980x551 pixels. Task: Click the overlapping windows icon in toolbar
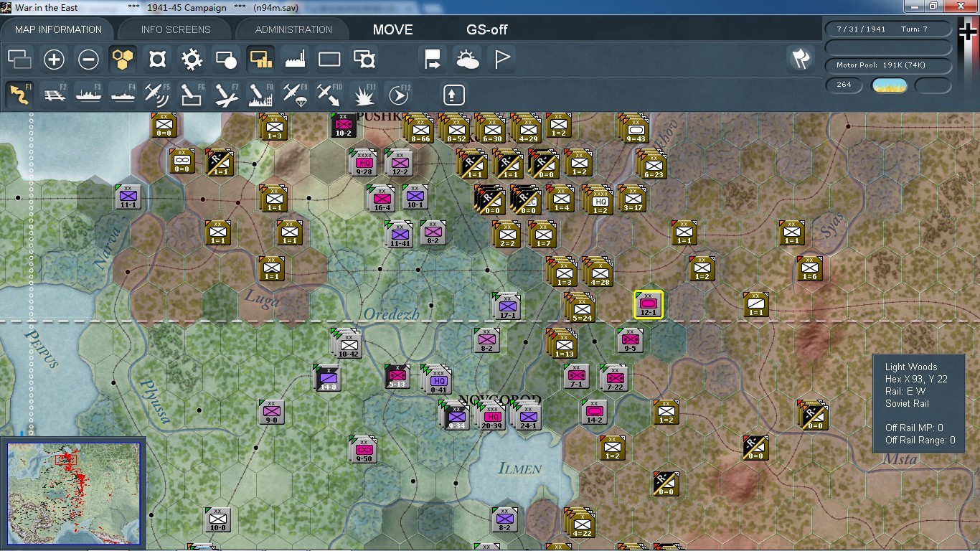pos(19,60)
